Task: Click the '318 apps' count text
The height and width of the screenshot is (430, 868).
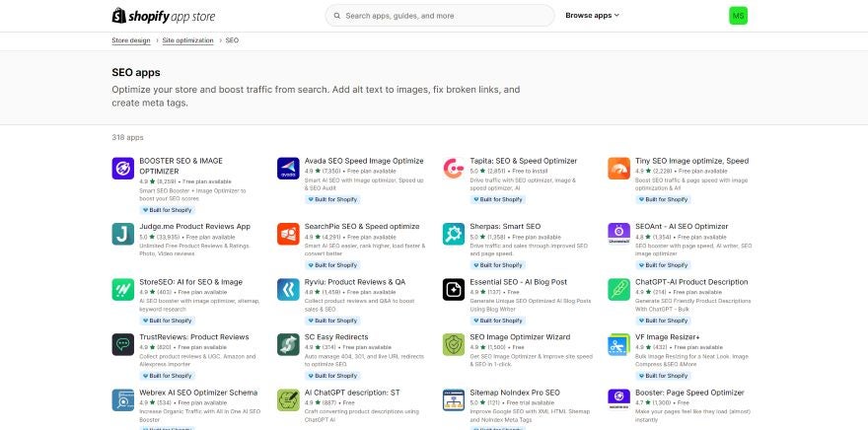Action: [x=127, y=137]
